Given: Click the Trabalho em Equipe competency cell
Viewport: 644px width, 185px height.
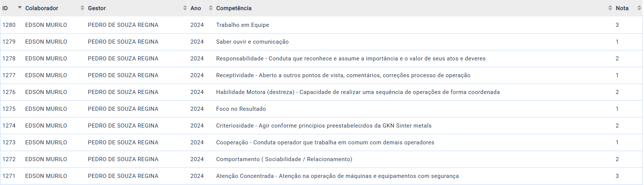Looking at the screenshot, I should pyautogui.click(x=243, y=25).
